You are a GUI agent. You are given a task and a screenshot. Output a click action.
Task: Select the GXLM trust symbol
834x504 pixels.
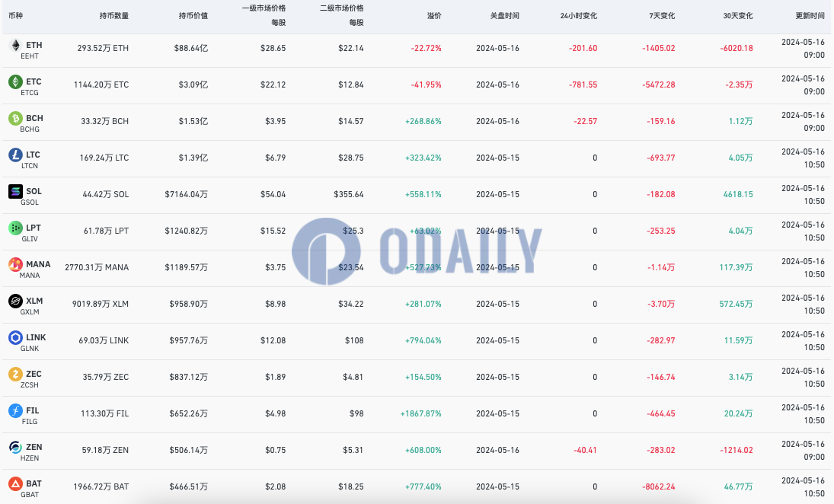[29, 312]
